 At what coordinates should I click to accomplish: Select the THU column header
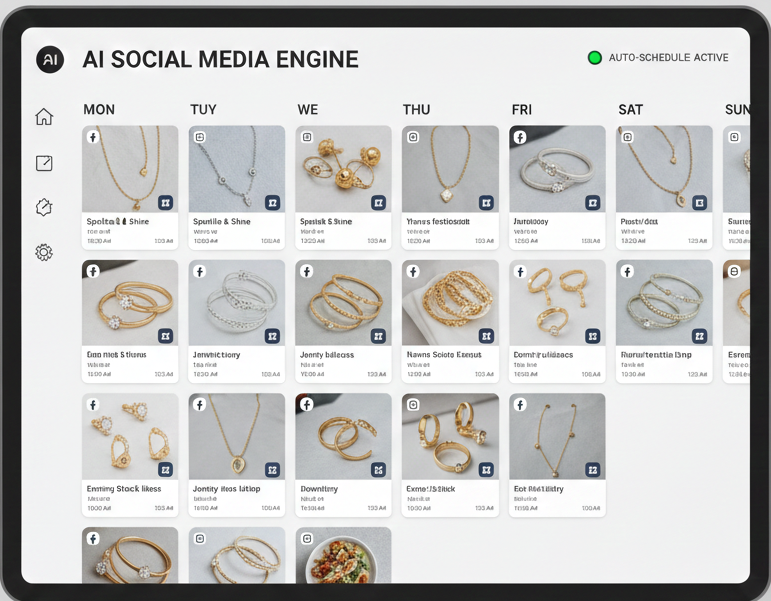click(416, 109)
